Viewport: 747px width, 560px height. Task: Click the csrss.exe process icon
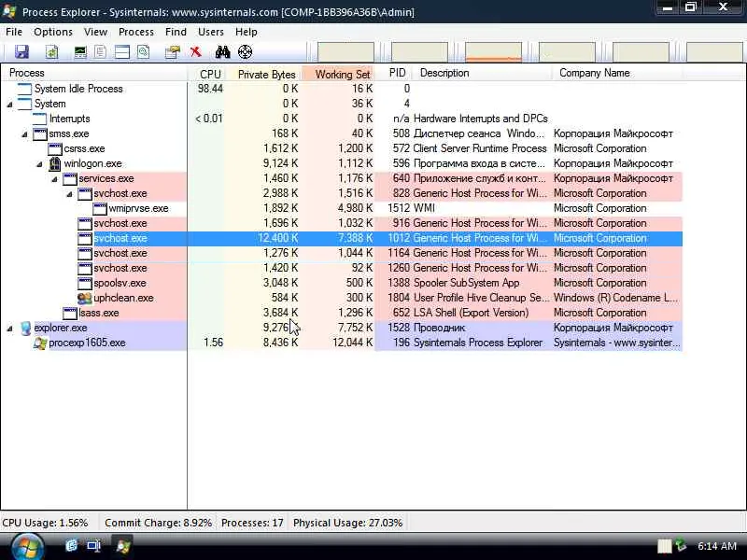tap(55, 149)
